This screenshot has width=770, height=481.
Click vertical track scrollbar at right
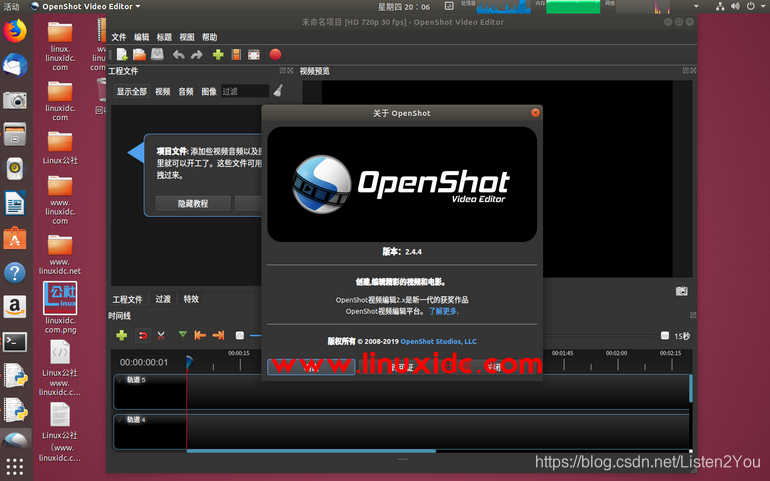(x=690, y=388)
